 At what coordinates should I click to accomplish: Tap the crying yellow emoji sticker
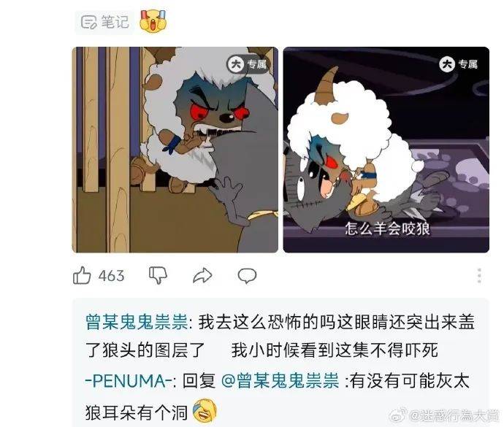(153, 21)
